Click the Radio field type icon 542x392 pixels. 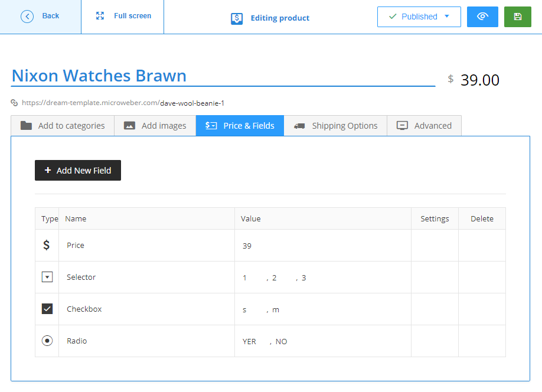point(47,341)
